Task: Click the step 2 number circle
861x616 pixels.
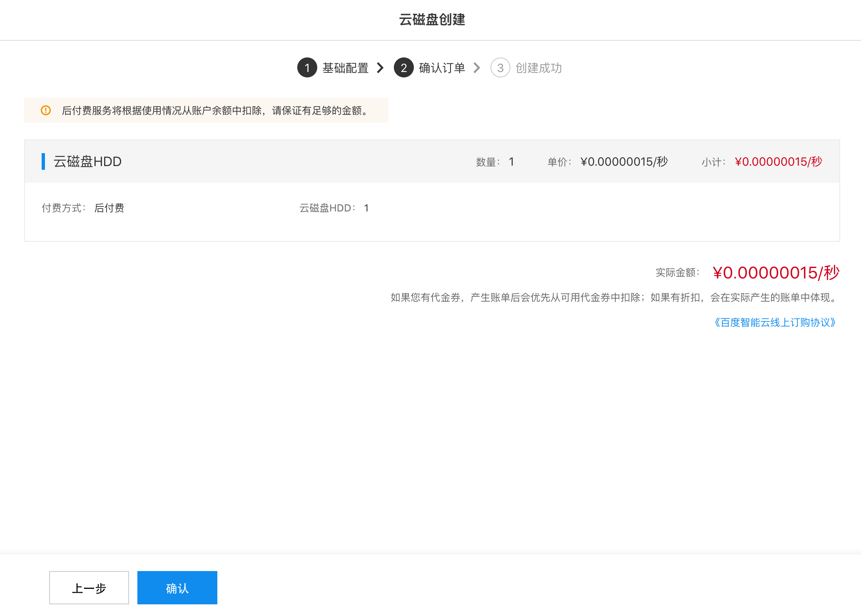Action: [404, 67]
